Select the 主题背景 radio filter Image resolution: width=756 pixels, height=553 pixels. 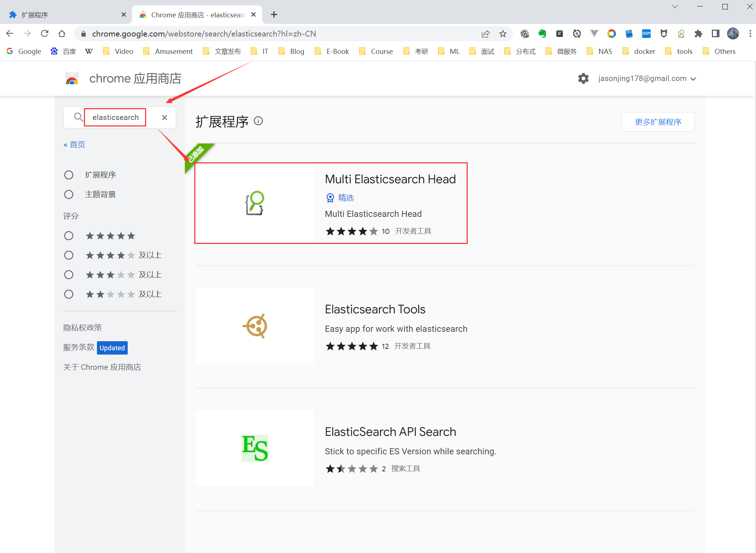tap(69, 194)
